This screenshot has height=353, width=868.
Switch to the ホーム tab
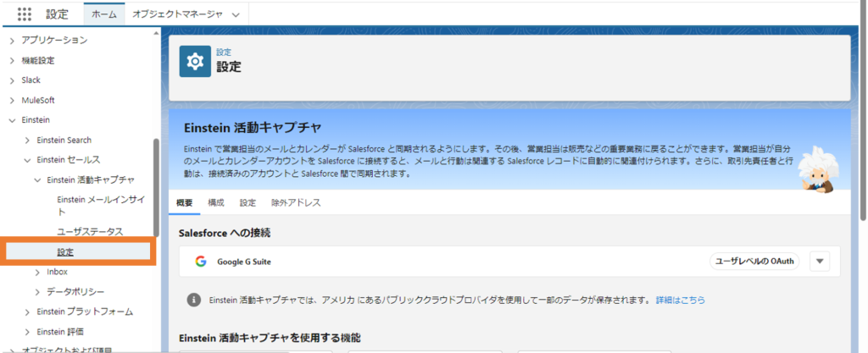coord(104,15)
